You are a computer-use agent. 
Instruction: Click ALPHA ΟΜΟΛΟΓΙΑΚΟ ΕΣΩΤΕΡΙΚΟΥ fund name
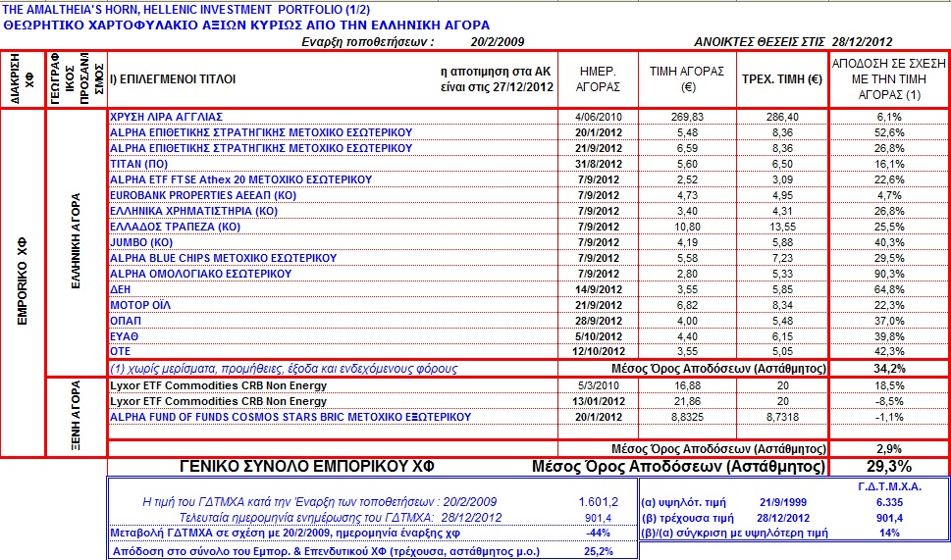tap(201, 274)
